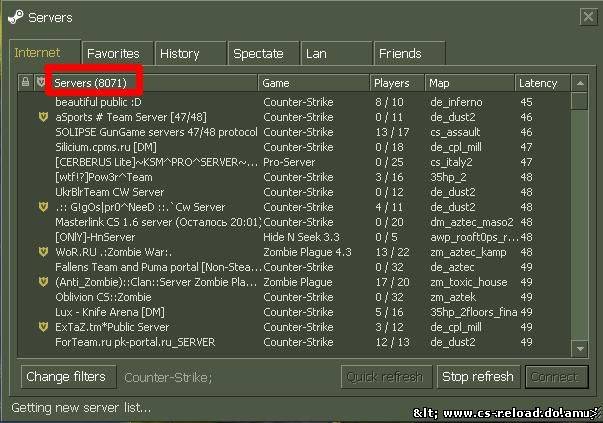Close the Servers window
The height and width of the screenshot is (423, 603).
click(x=588, y=17)
